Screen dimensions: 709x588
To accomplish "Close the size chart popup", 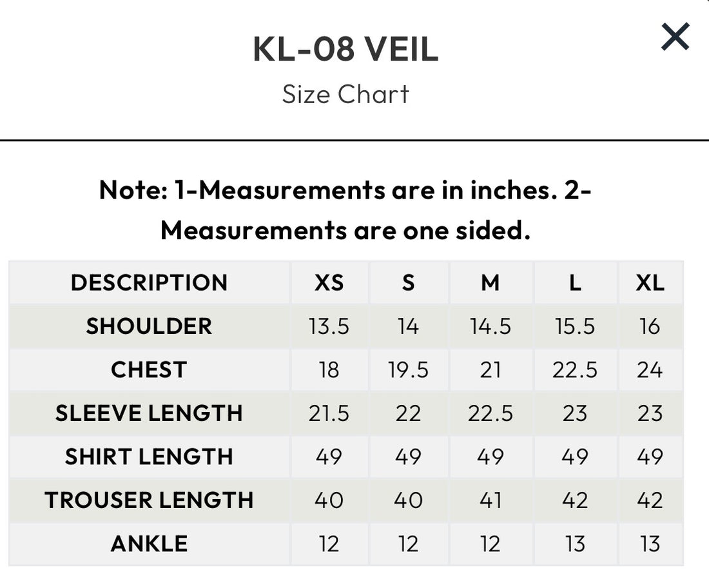I will 675,37.
